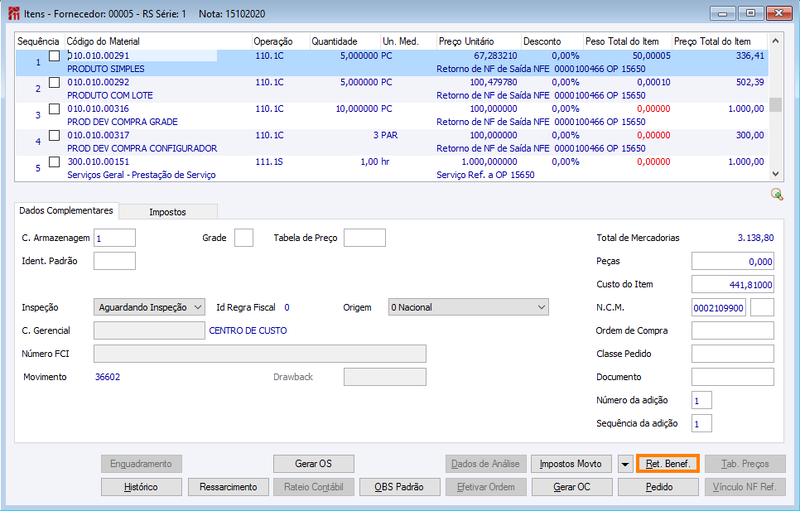This screenshot has height=511, width=800.
Task: Click the Ident. Padrão field
Action: [x=114, y=261]
